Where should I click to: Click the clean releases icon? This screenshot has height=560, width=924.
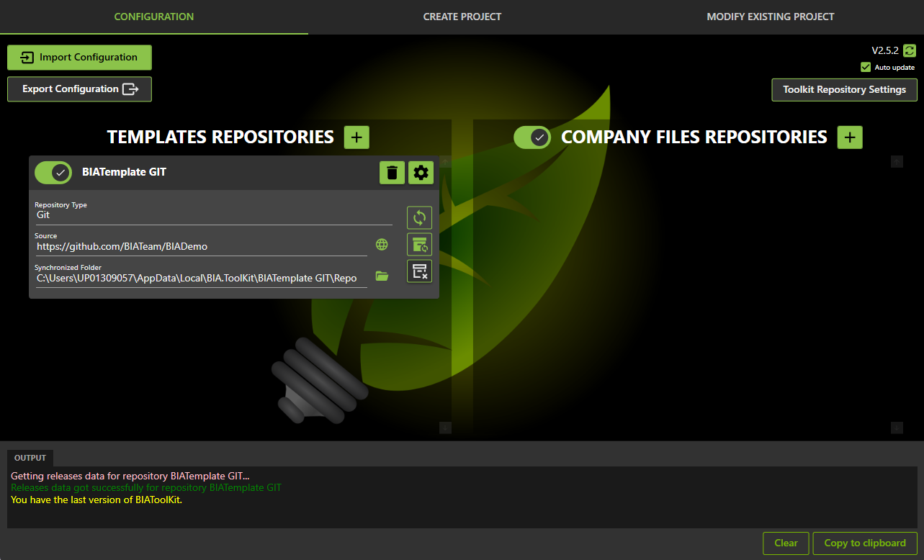pyautogui.click(x=419, y=271)
